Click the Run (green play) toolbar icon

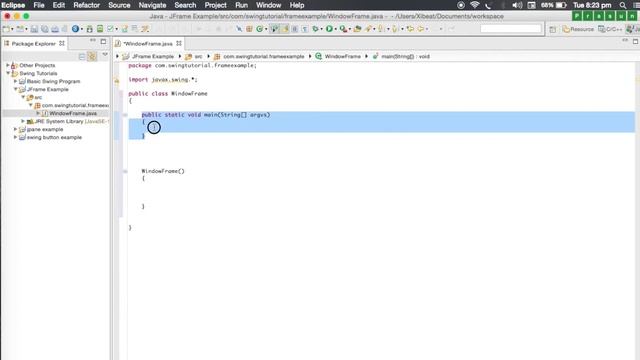coord(329,29)
